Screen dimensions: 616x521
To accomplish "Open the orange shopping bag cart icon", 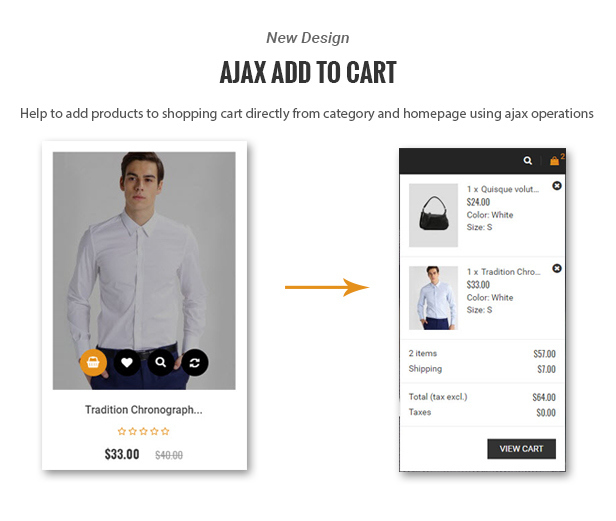I will click(x=554, y=161).
